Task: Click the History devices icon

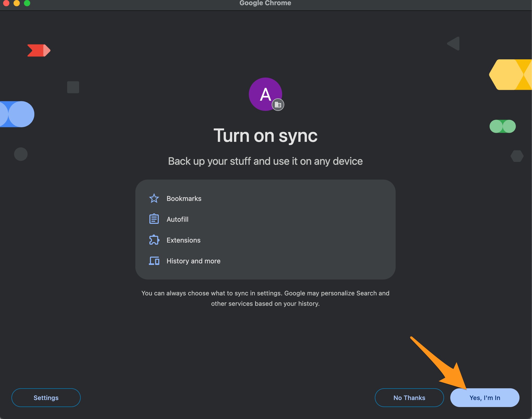Action: click(x=154, y=261)
